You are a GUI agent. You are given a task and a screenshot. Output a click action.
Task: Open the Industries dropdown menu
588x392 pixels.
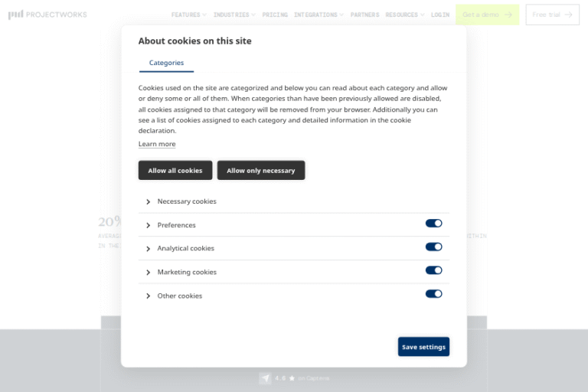234,15
